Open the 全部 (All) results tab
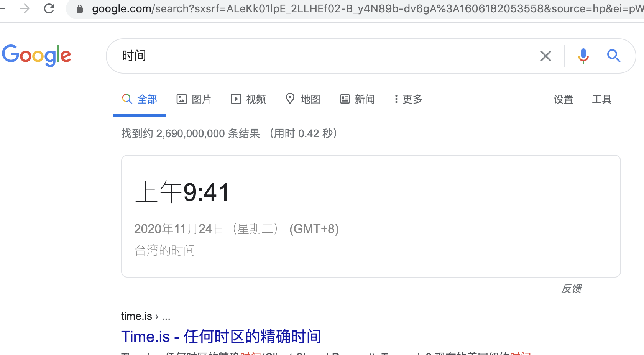Image resolution: width=644 pixels, height=355 pixels. coord(140,99)
